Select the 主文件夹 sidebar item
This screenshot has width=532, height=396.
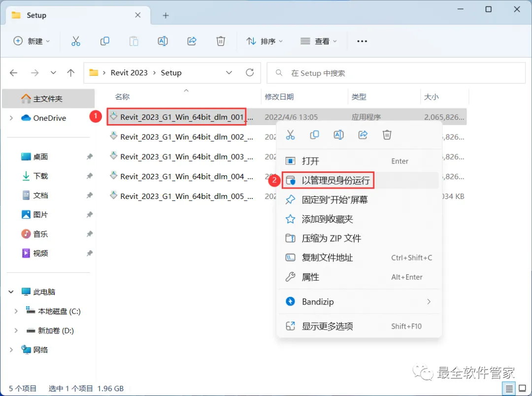pyautogui.click(x=48, y=99)
